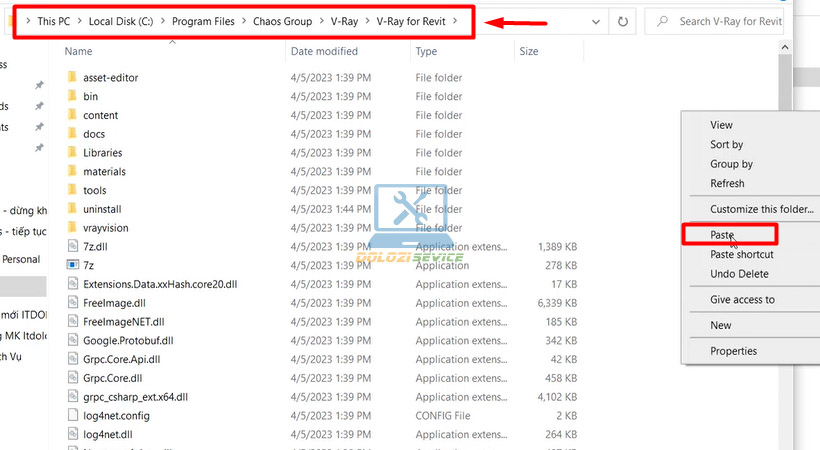Click the refresh button beside address bar
Screen dimensions: 820x450
[x=623, y=21]
